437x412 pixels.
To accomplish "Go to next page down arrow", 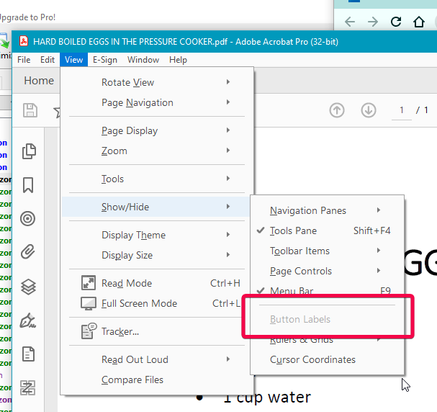I will [368, 110].
